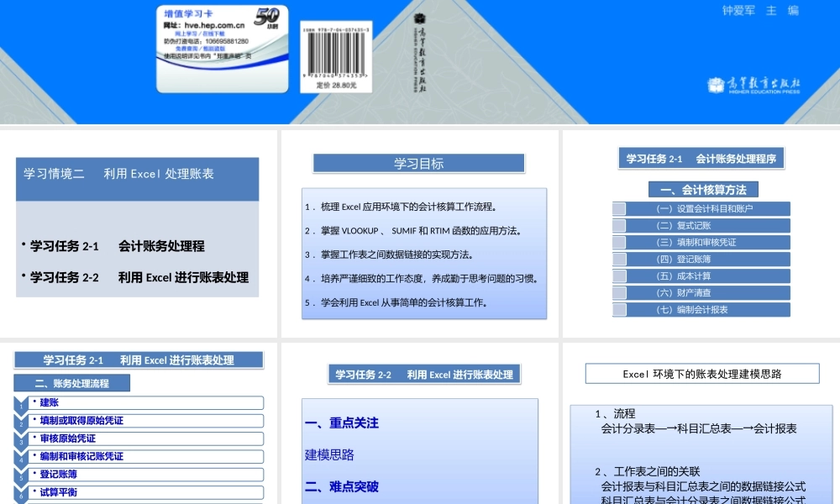Switch to 学习任务 2-2 利用 Excel 进行账表处理

click(x=425, y=374)
